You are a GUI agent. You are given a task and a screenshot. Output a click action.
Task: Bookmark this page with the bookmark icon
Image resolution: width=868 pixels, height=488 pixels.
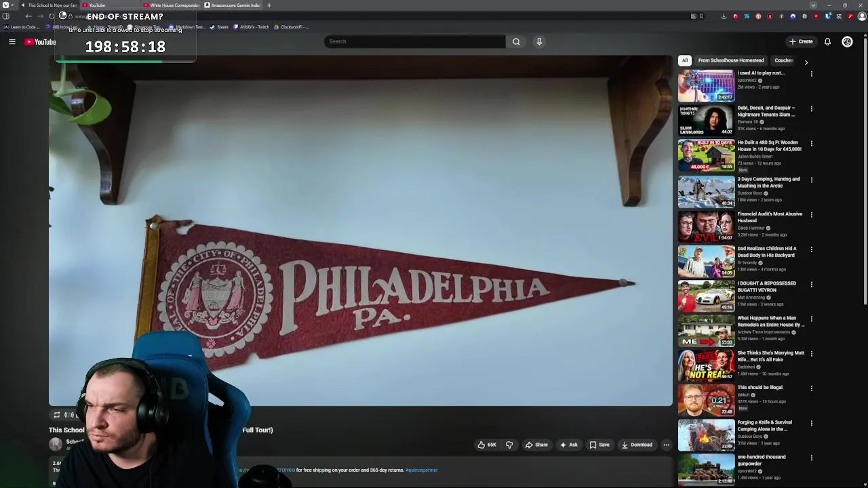click(701, 16)
